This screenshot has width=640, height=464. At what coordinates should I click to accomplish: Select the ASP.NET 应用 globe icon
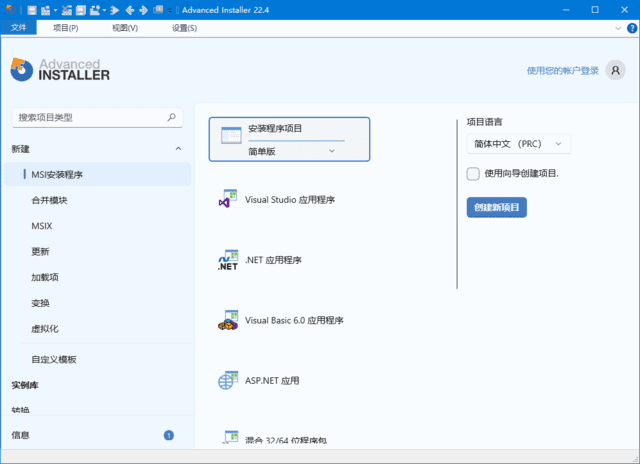227,380
